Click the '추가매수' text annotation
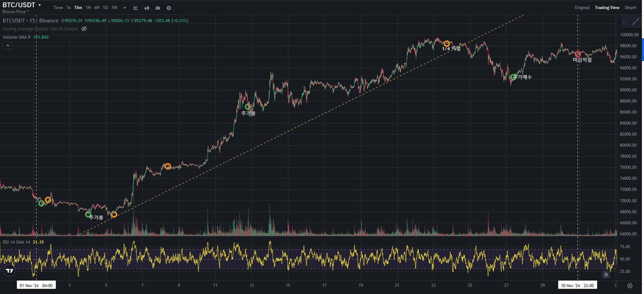 523,77
